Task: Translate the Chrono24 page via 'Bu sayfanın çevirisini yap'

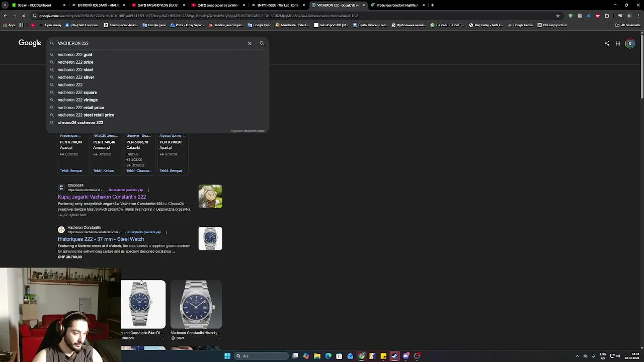Action: click(126, 190)
